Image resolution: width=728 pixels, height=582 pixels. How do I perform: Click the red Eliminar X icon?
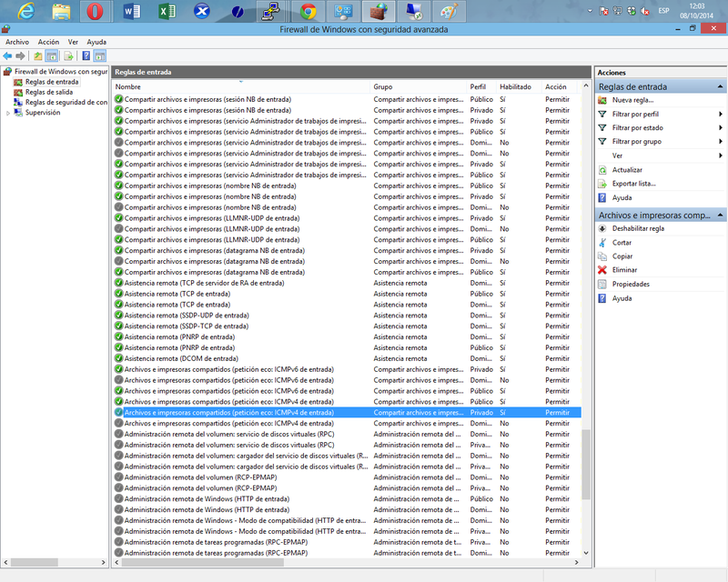tap(602, 270)
